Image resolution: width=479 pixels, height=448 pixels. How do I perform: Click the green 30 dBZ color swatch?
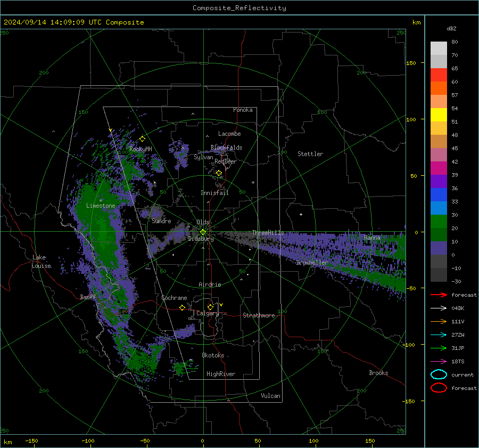439,222
